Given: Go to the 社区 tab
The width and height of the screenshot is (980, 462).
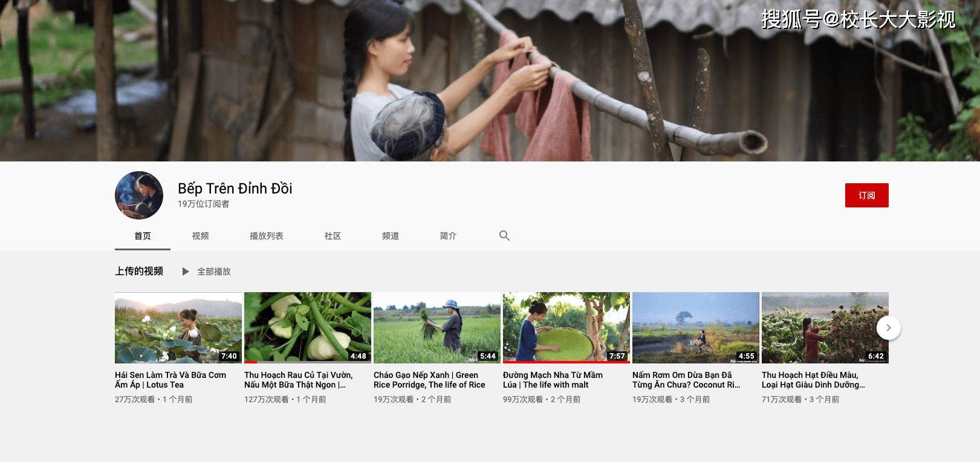Looking at the screenshot, I should tap(333, 236).
